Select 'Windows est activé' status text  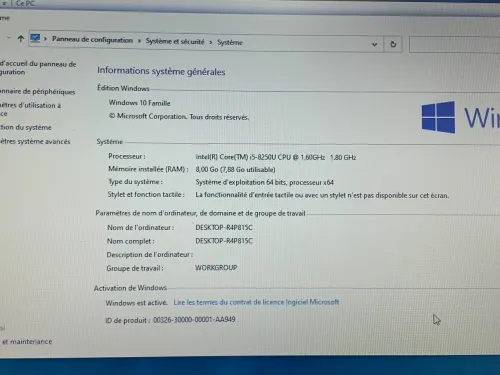(x=136, y=303)
